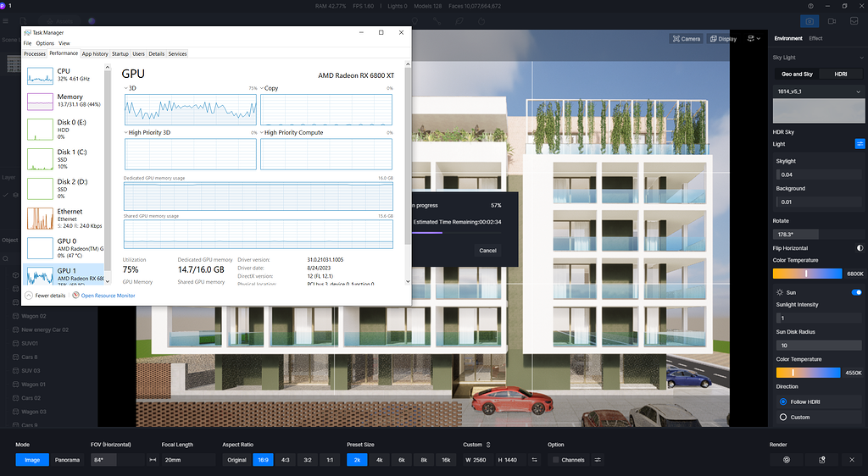Select Follow HDRI direction radio
The image size is (868, 476).
coord(782,402)
